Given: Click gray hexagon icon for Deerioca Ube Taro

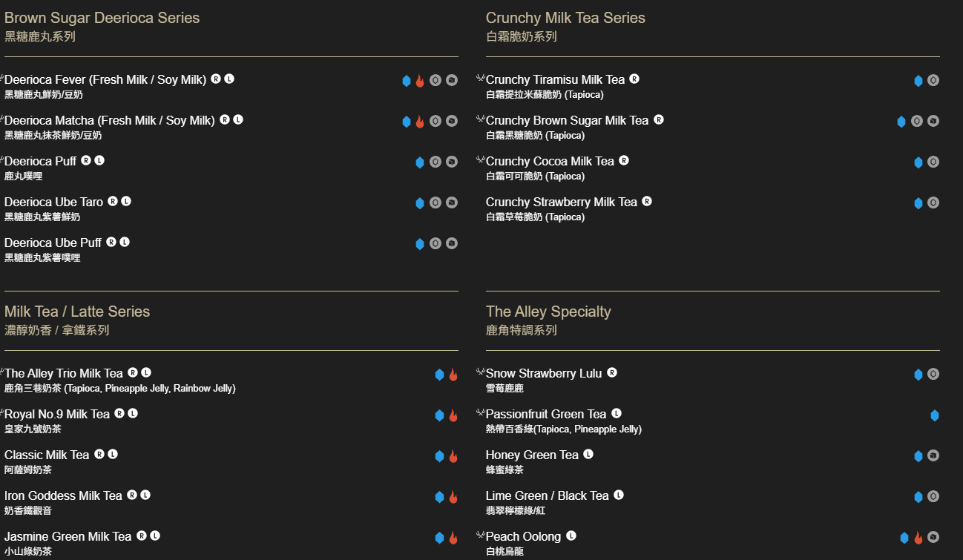Looking at the screenshot, I should click(x=436, y=202).
